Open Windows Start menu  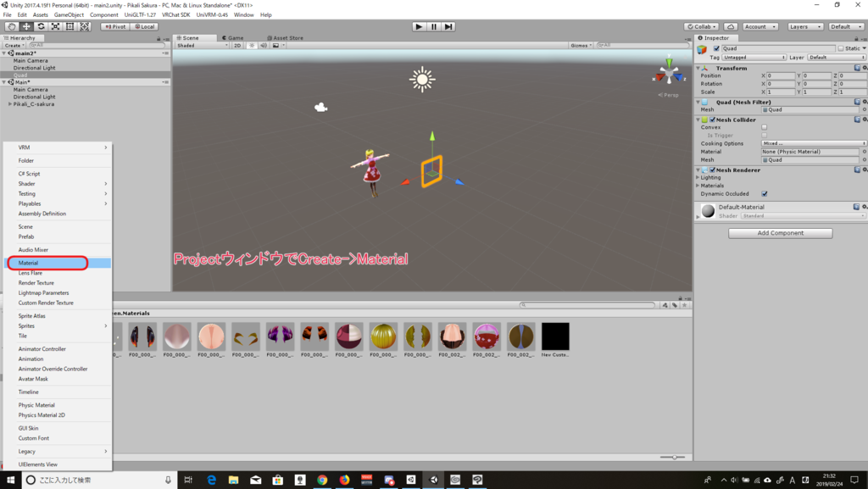pos(10,480)
